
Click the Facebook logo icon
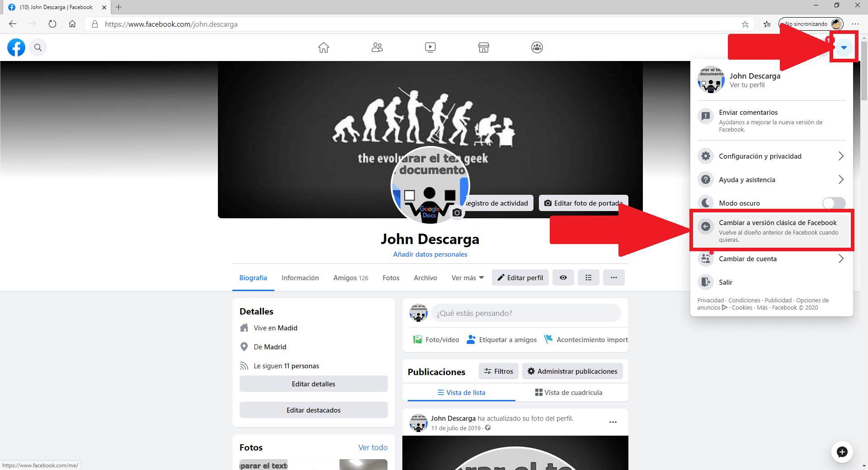pos(16,47)
